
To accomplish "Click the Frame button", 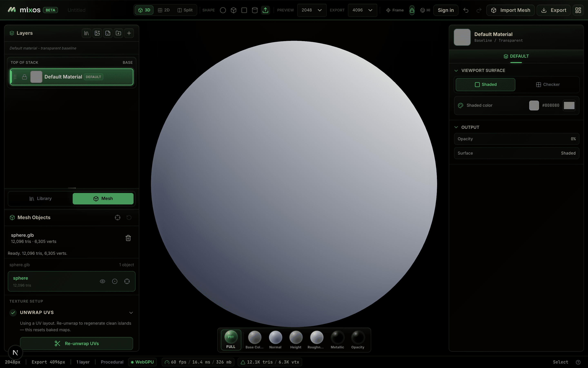I will point(395,10).
